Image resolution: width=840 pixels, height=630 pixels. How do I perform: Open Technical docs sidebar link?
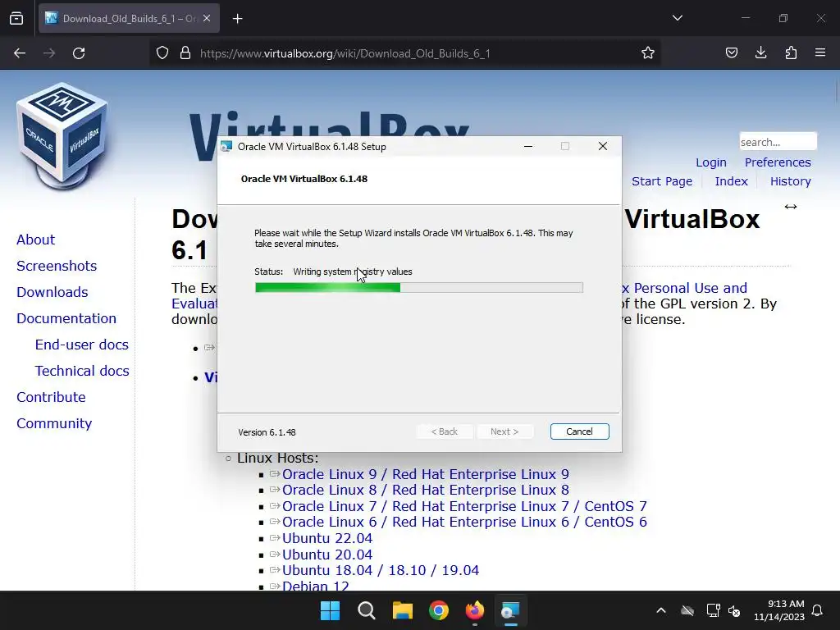[82, 372]
